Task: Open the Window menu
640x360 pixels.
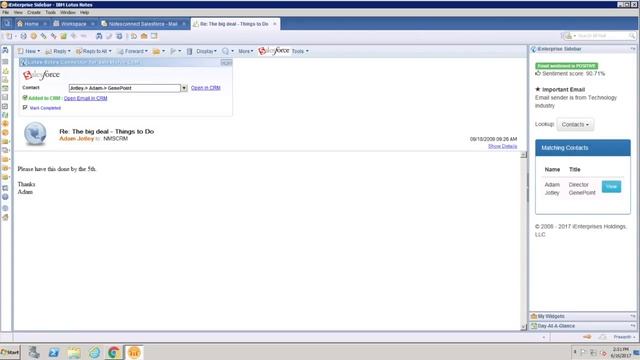Action: point(68,12)
